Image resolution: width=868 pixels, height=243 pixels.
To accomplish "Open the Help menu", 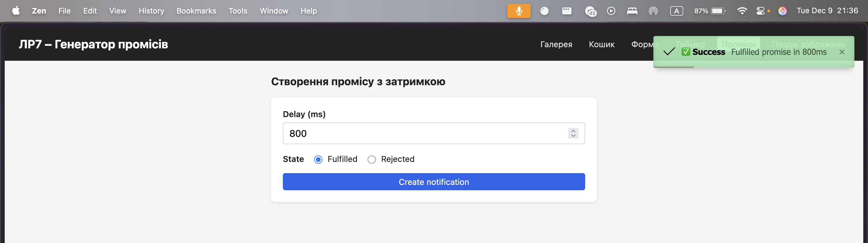I will [x=309, y=11].
